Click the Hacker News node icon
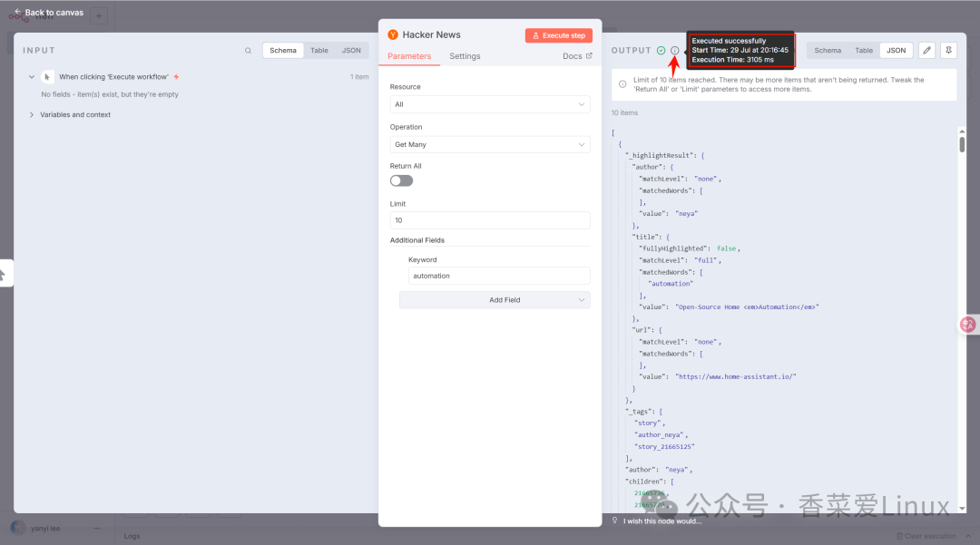980x545 pixels. click(393, 35)
